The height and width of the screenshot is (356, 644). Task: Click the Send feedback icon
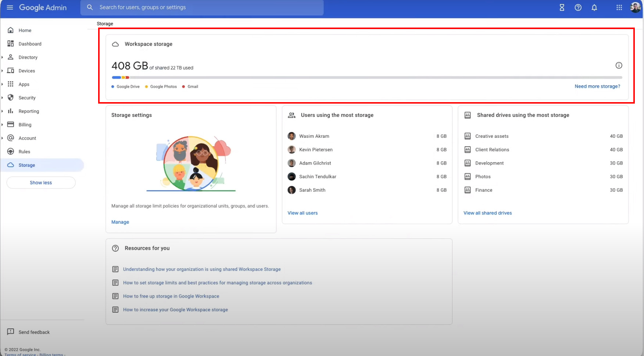(11, 332)
